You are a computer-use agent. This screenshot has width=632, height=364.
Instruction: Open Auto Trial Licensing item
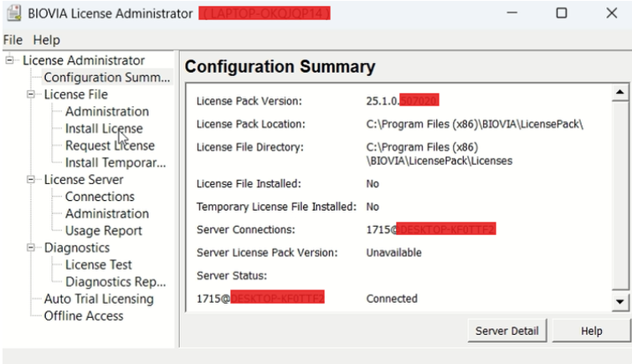[99, 299]
